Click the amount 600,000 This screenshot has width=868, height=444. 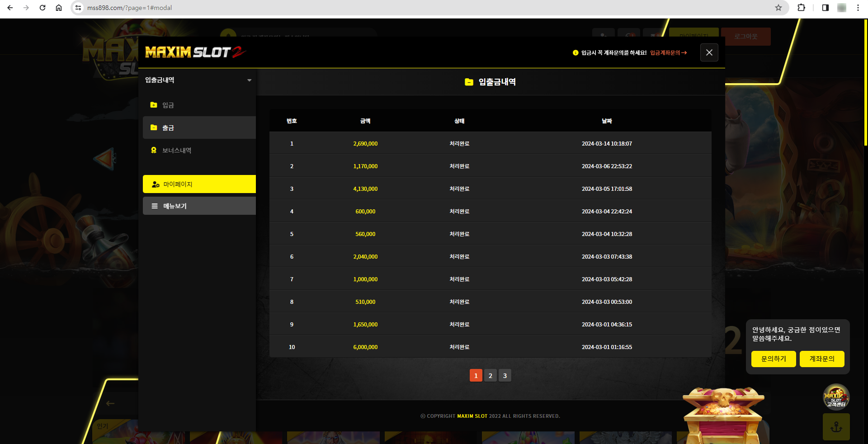click(365, 212)
